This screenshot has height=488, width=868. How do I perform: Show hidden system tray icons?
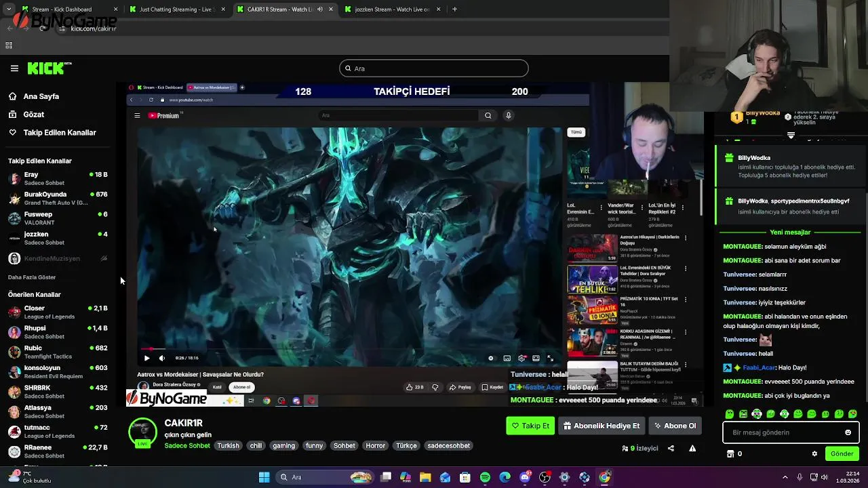click(x=785, y=477)
